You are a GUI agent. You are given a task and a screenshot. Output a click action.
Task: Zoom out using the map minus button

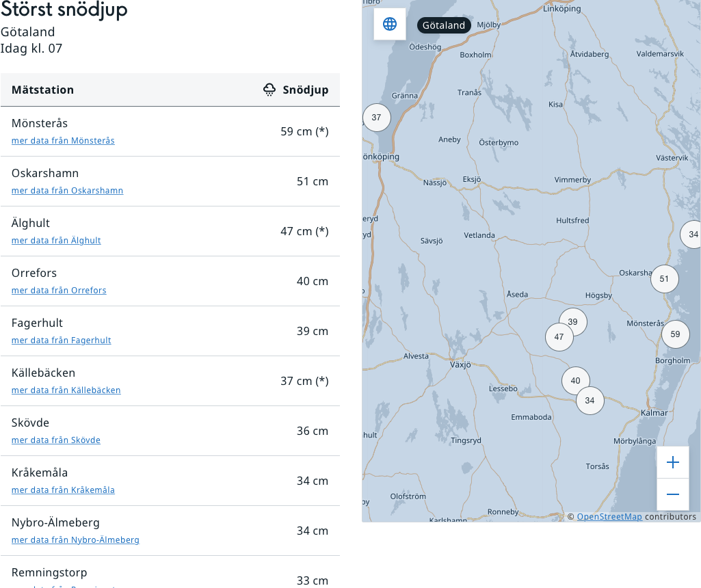click(x=672, y=494)
